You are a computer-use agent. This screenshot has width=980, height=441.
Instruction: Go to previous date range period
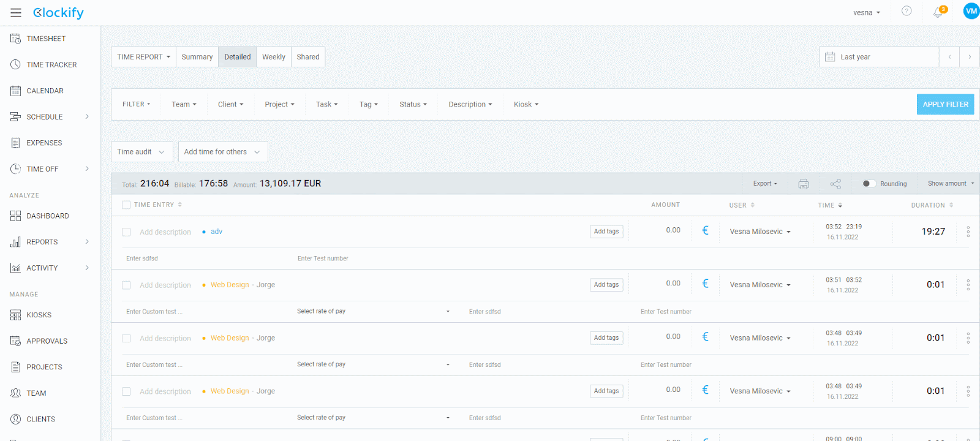(x=949, y=57)
